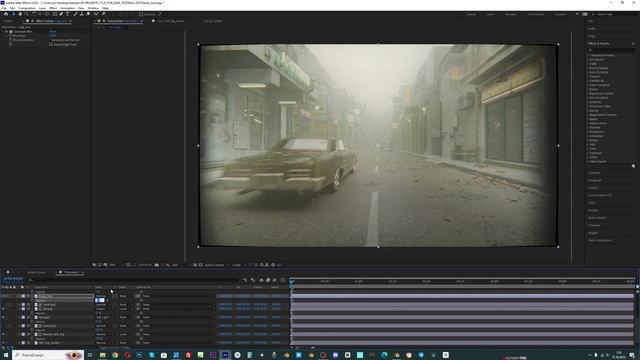This screenshot has height=360, width=640.
Task: Select the Video Copilot effects category
Action: [x=597, y=162]
